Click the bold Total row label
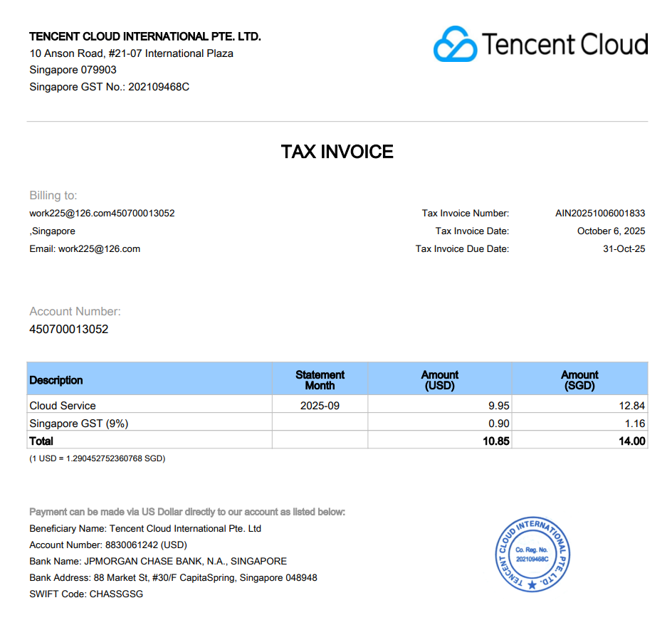The image size is (672, 620). [x=41, y=441]
